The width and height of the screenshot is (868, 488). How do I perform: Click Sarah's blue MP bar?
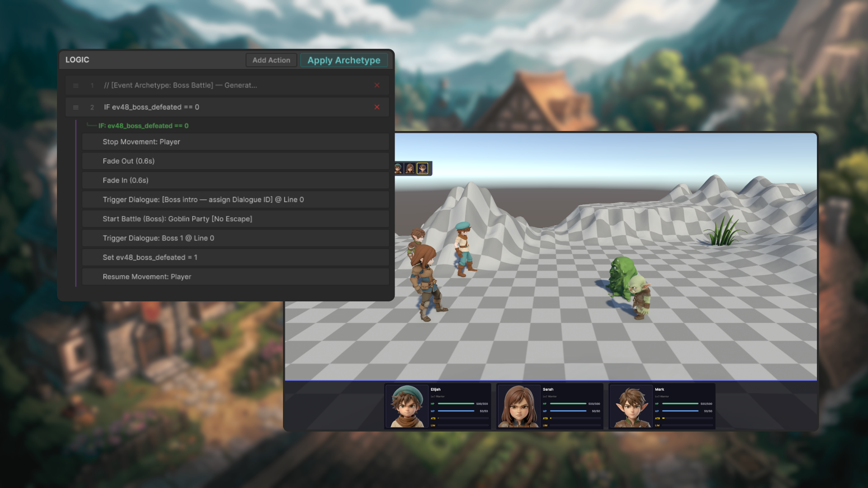pos(568,411)
